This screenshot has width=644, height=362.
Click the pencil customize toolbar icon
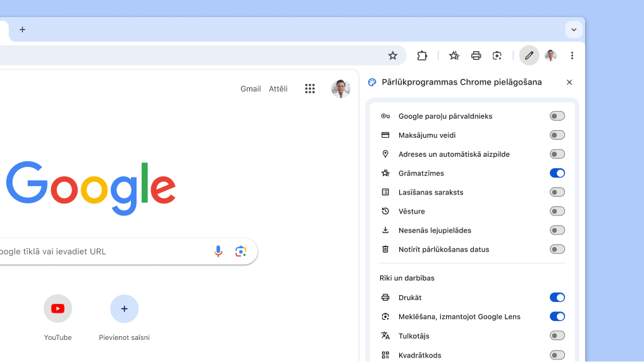(x=529, y=56)
